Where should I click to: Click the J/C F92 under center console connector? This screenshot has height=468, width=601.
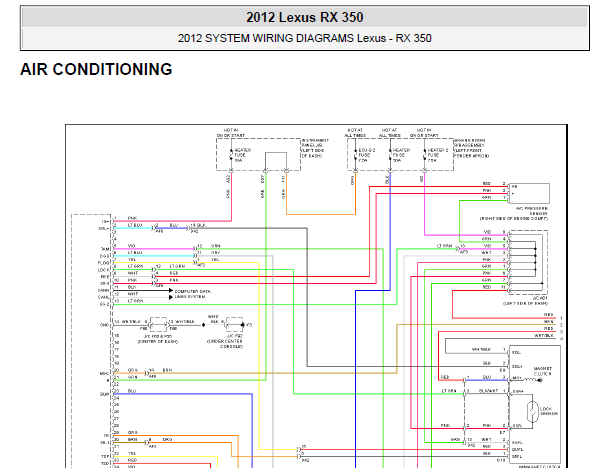click(x=235, y=325)
